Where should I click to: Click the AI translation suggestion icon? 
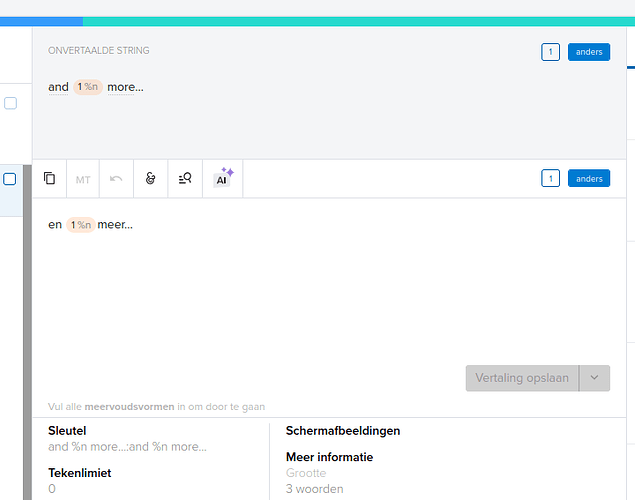pyautogui.click(x=222, y=179)
